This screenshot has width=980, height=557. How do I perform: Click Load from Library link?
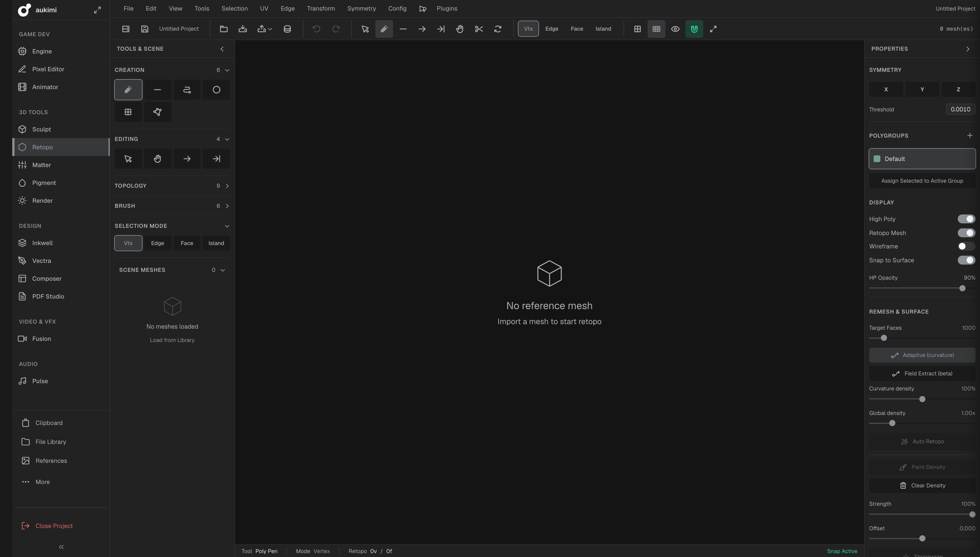[x=172, y=340]
